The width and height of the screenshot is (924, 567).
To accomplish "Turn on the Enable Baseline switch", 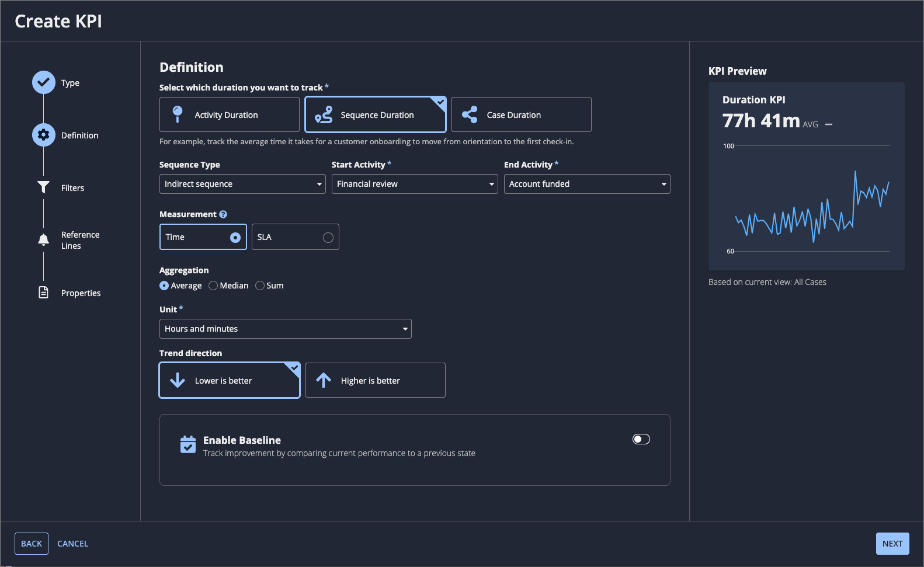I will (641, 439).
